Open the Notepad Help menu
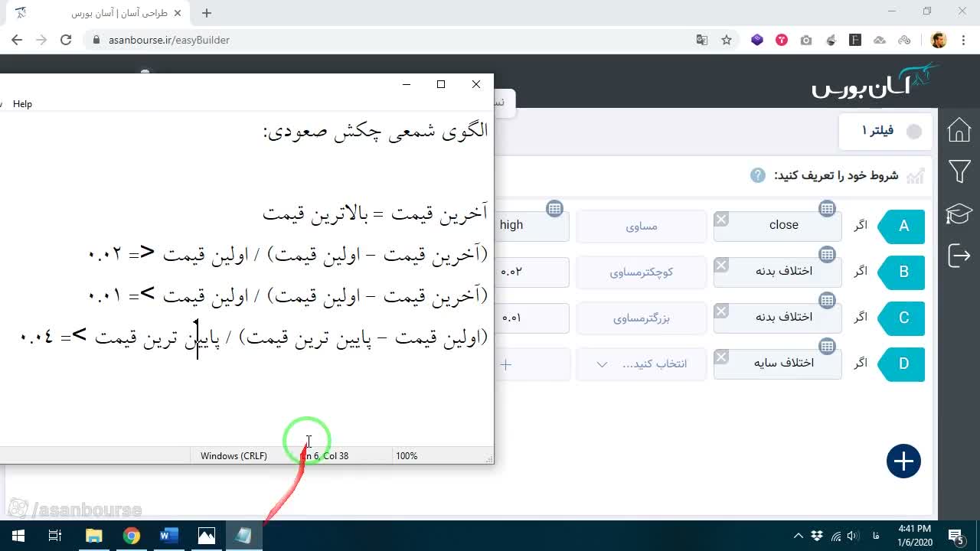Viewport: 980px width, 551px height. point(22,104)
